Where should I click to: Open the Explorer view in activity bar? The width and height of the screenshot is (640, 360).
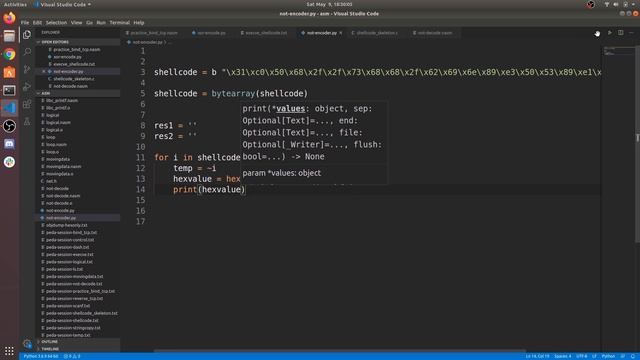(27, 35)
